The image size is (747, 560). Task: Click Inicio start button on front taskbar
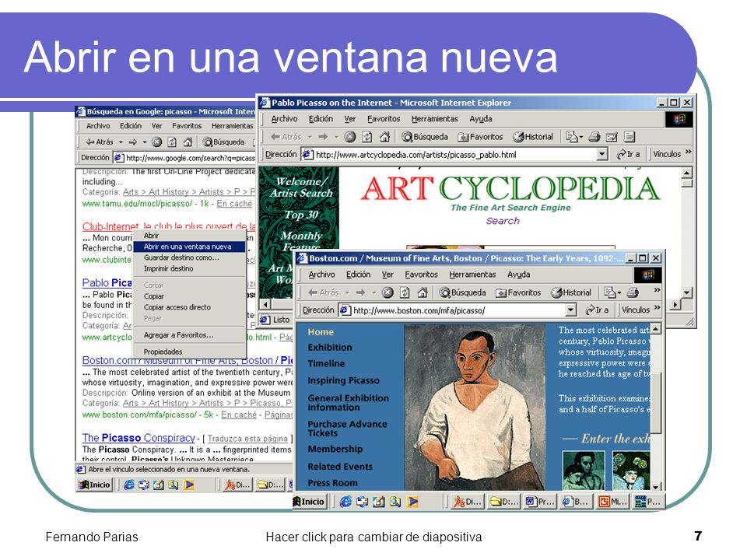[x=310, y=502]
